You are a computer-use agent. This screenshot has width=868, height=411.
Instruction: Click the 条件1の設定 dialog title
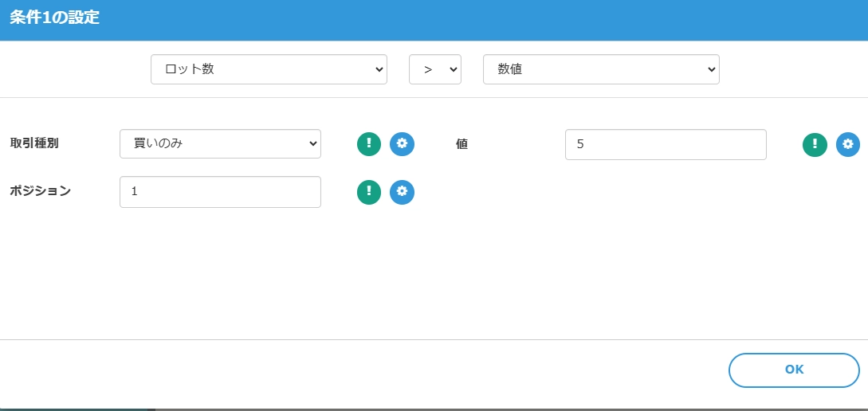tap(55, 18)
